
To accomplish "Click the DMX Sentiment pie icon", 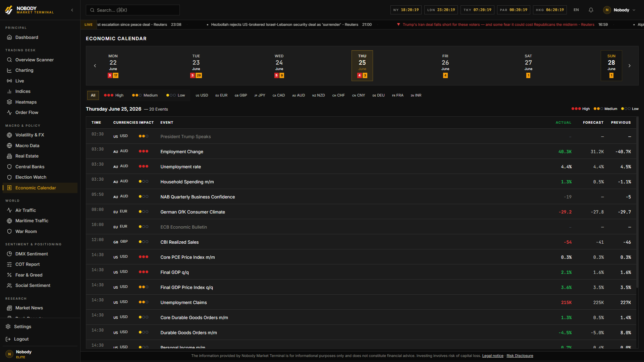I will click(x=9, y=254).
